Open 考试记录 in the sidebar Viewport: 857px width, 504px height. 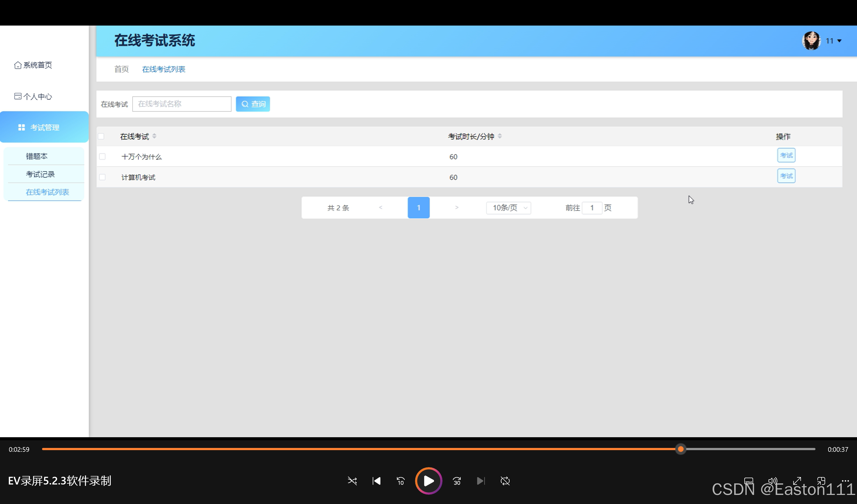(x=40, y=174)
